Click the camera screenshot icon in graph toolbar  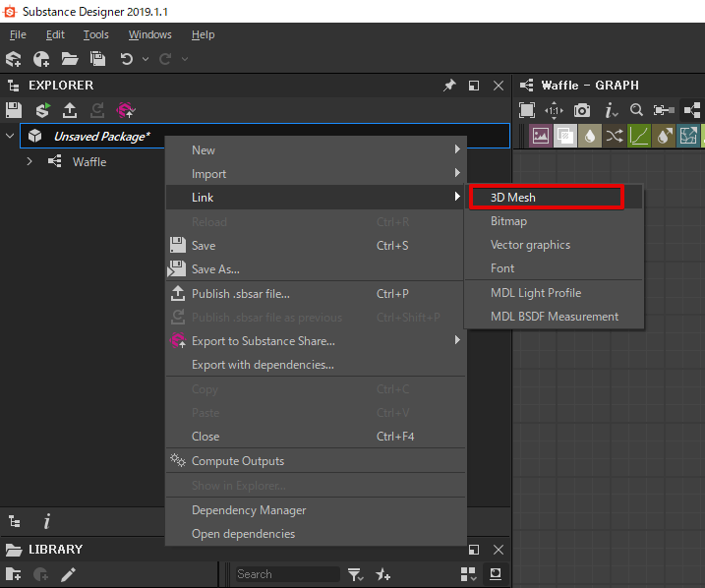(x=582, y=110)
